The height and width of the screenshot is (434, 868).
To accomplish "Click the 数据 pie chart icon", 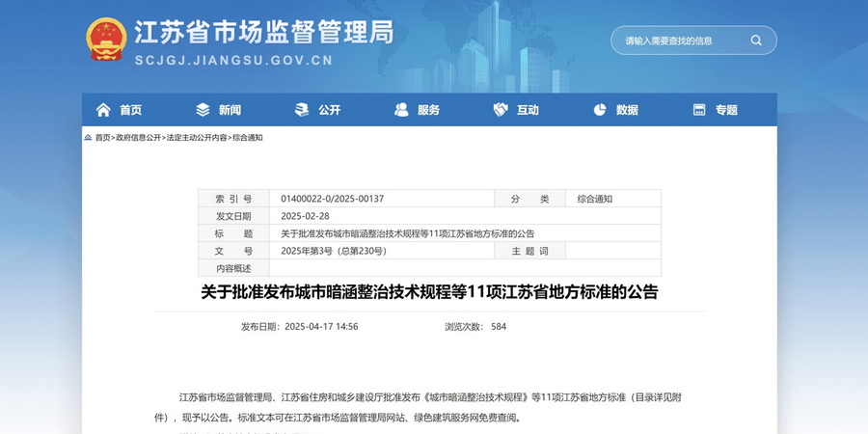I will click(599, 110).
